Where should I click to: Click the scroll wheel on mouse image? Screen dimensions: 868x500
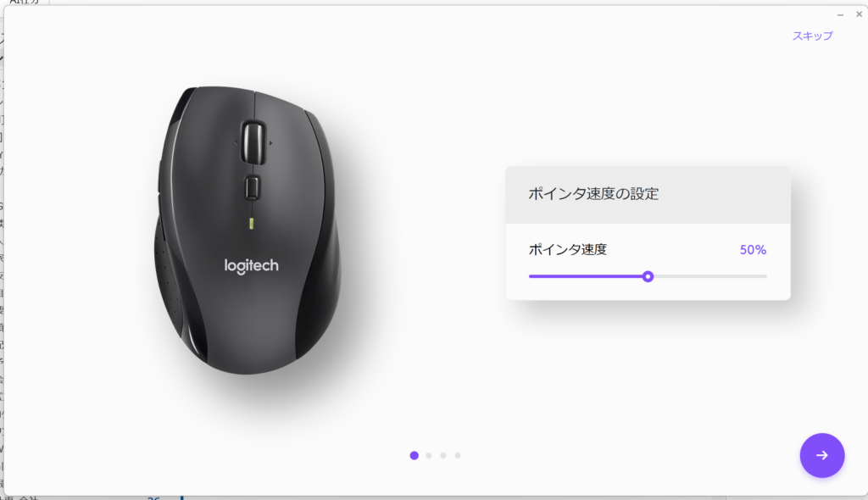[253, 143]
